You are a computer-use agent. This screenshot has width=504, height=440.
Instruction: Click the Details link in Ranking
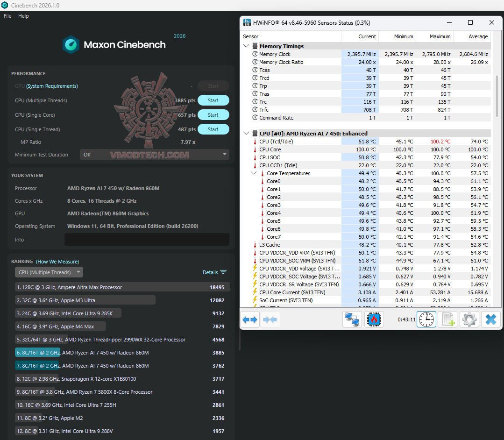210,272
